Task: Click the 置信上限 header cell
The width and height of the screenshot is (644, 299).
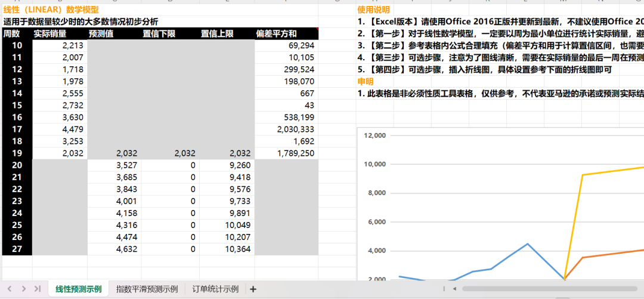Action: [x=227, y=34]
